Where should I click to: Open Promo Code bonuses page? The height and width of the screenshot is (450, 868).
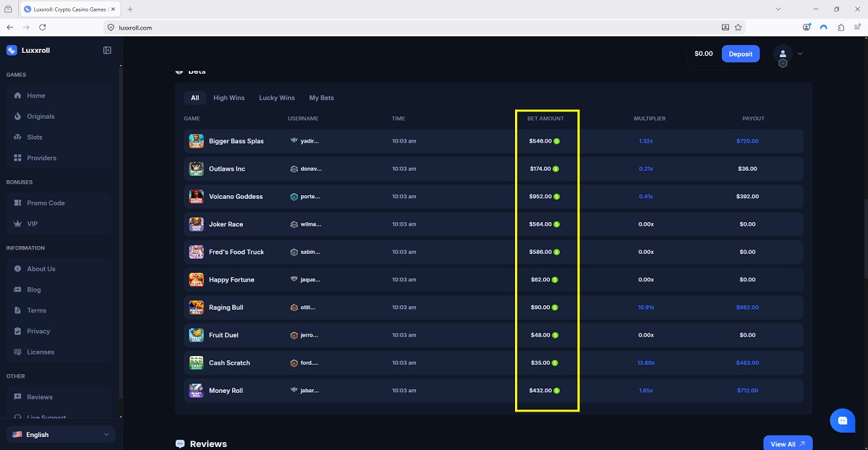(59, 203)
